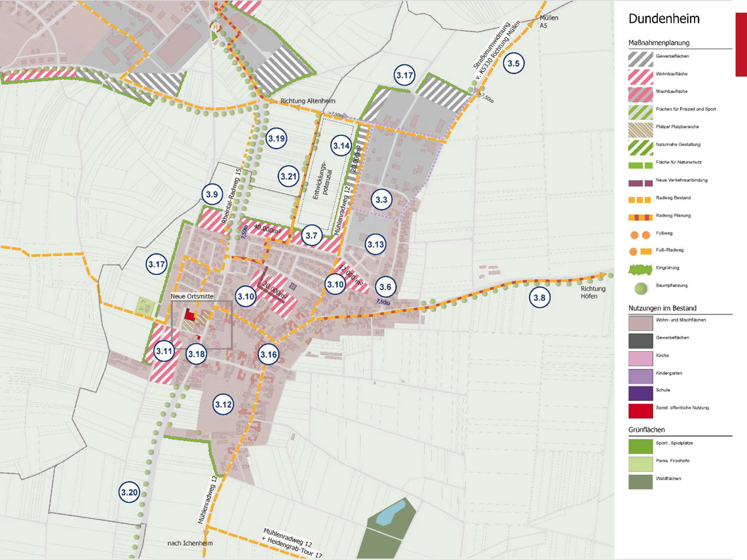Click the numbered marker 3.14
The height and width of the screenshot is (560, 747).
[x=341, y=145]
